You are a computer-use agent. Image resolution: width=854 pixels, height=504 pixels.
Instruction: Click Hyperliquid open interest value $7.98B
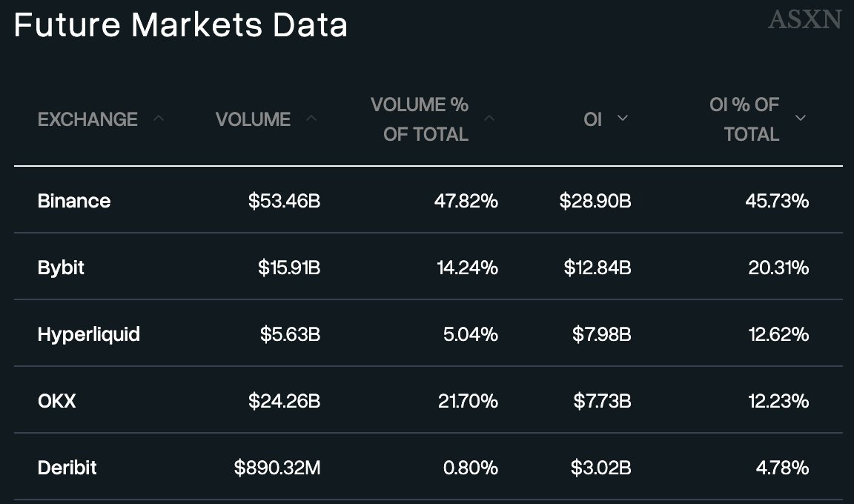pos(601,334)
